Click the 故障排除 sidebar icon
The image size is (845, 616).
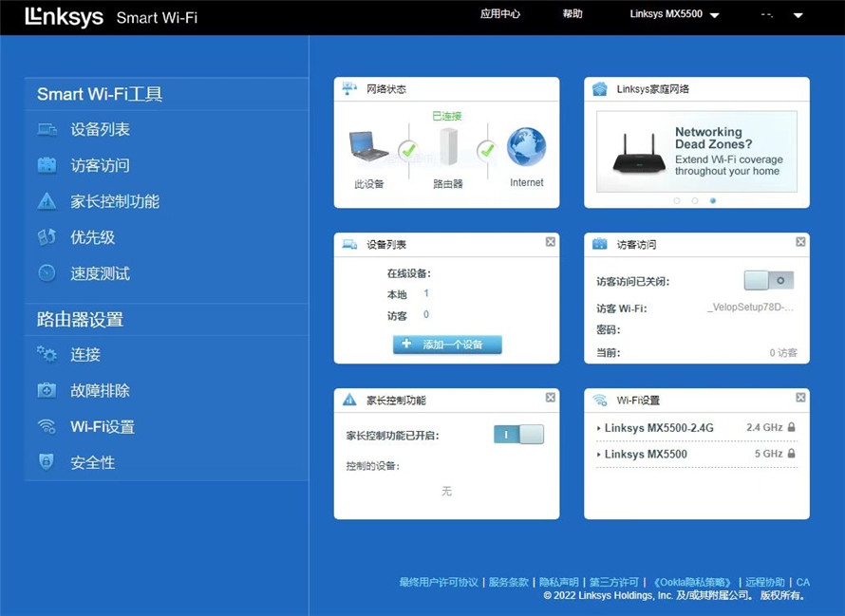[47, 390]
